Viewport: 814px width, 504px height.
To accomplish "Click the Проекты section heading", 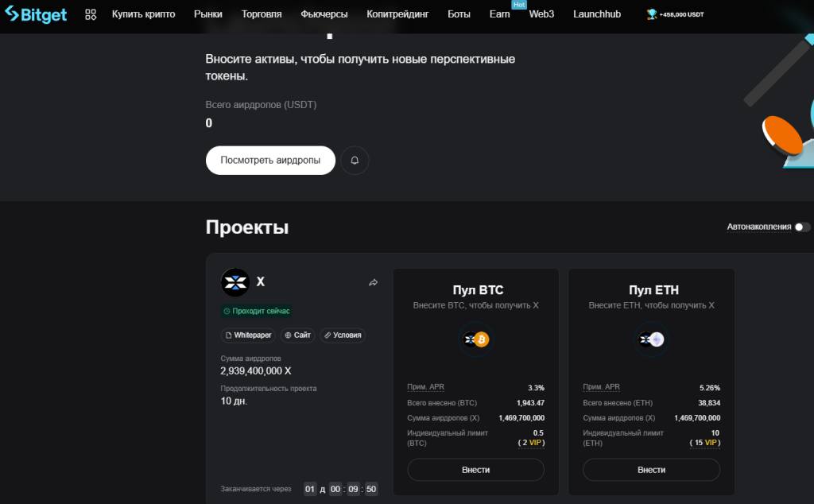I will [x=247, y=227].
